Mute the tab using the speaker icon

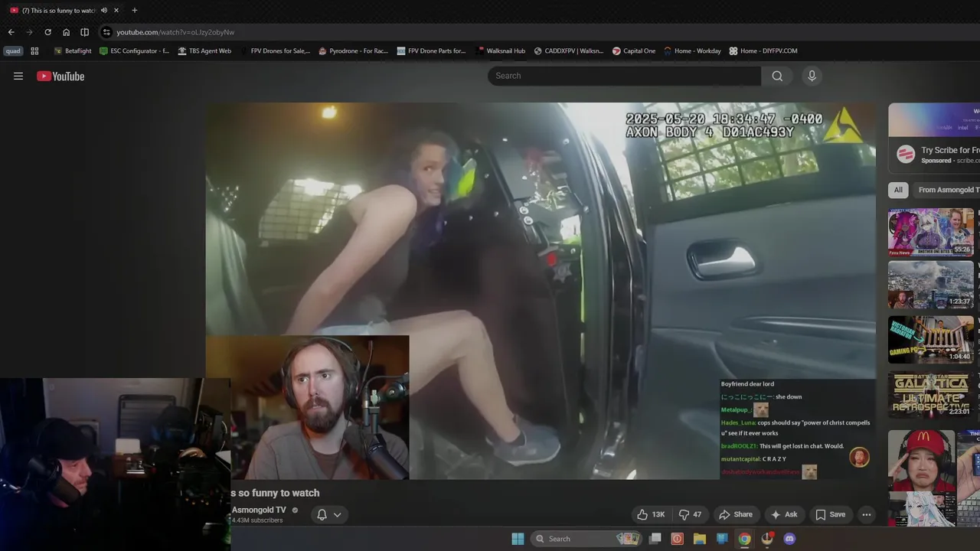tap(103, 10)
